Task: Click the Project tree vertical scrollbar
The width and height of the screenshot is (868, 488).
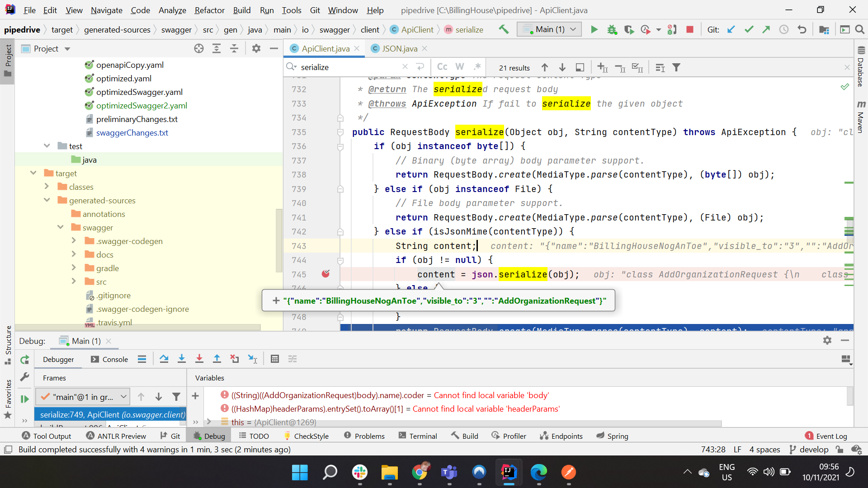Action: (279, 240)
